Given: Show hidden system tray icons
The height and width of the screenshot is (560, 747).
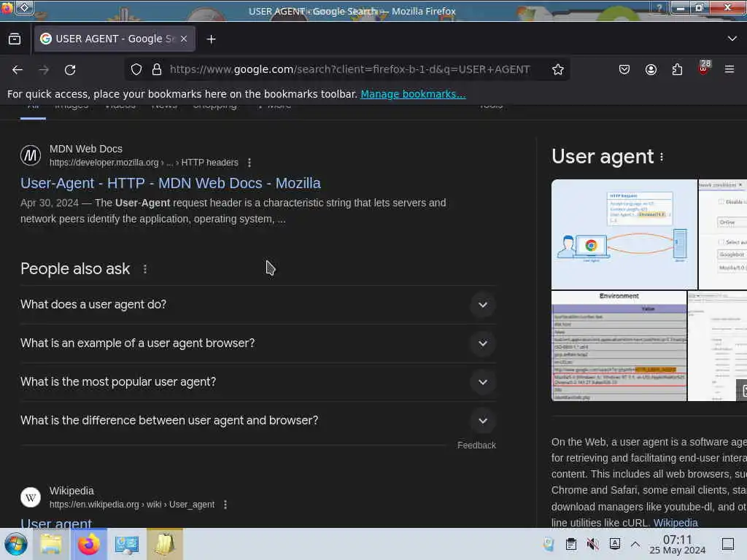Looking at the screenshot, I should [x=635, y=544].
